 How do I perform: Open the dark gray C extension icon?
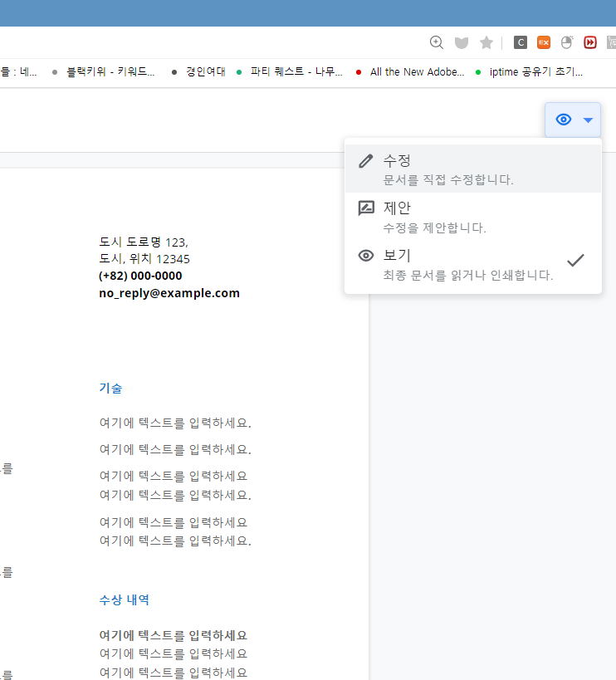[521, 42]
